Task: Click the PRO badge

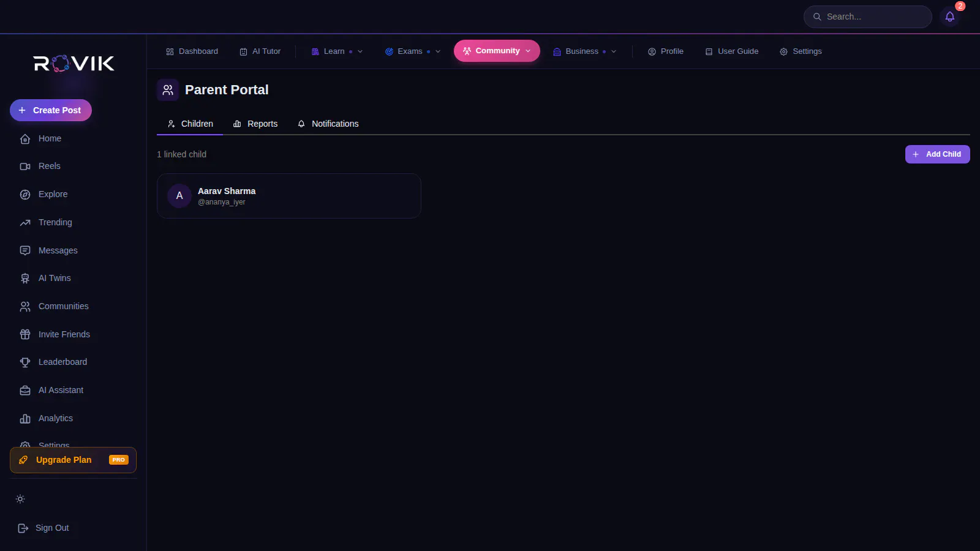Action: pos(119,460)
